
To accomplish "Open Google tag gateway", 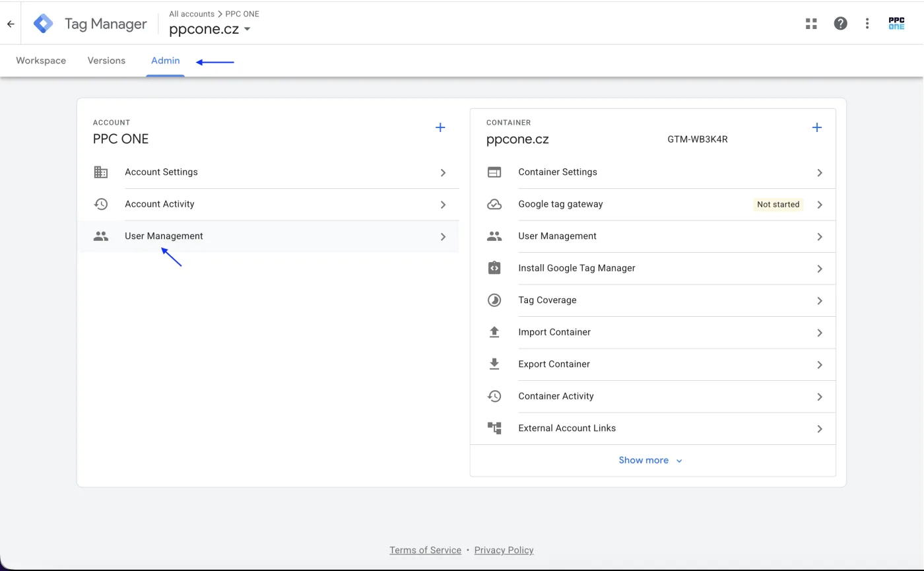I will (x=653, y=204).
